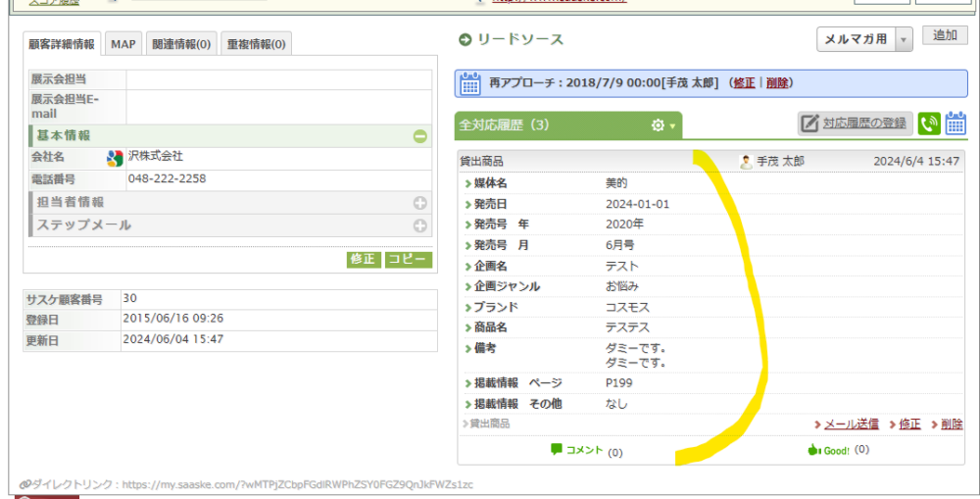Open the 関連情報(0) tab
Image resolution: width=980 pixels, height=499 pixels.
tap(181, 44)
